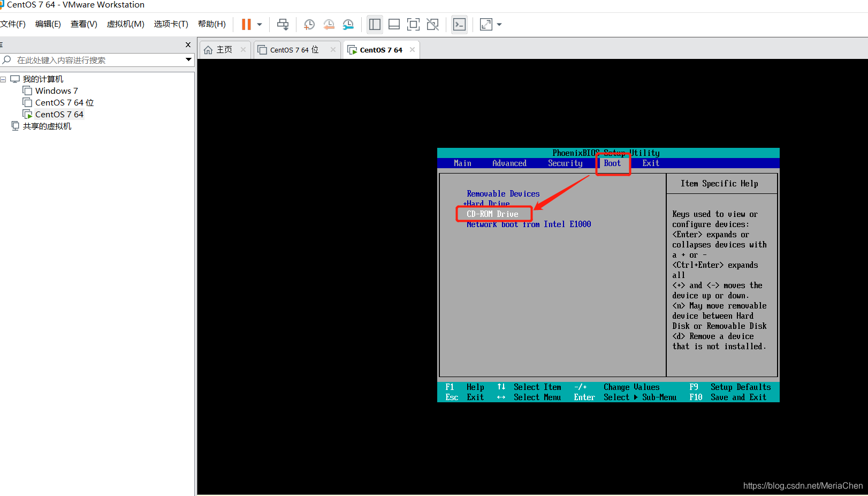Take a snapshot of this VM
The width and height of the screenshot is (868, 496).
point(309,24)
